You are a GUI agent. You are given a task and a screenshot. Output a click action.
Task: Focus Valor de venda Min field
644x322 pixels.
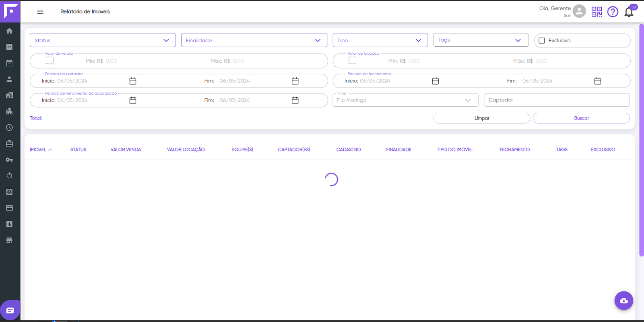(111, 61)
